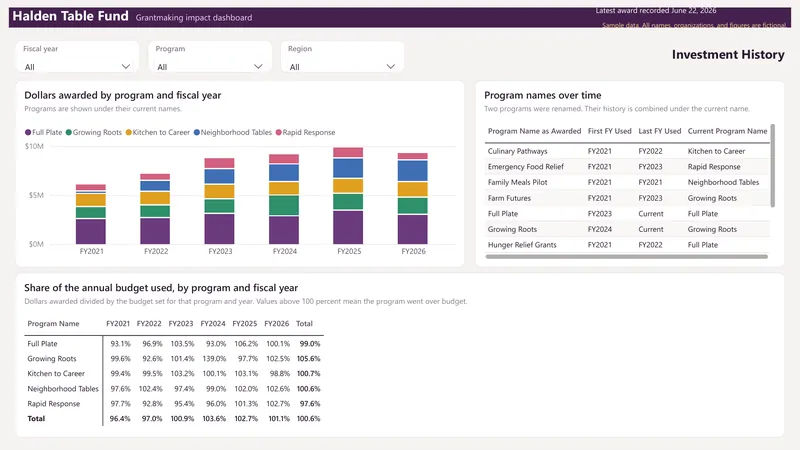Select the FY2026 Kitchen to Career yellow segment
The image size is (800, 450).
(413, 189)
